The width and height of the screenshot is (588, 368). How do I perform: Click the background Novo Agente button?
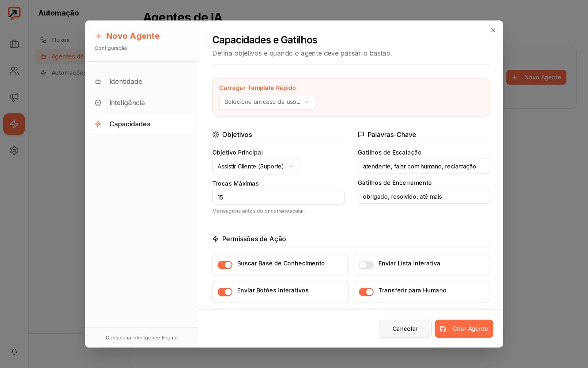tap(536, 77)
